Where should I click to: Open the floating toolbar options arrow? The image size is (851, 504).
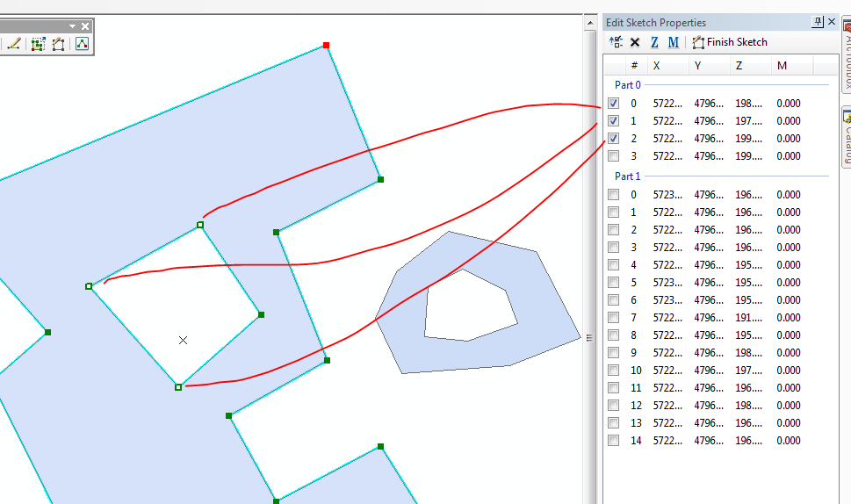click(x=72, y=26)
